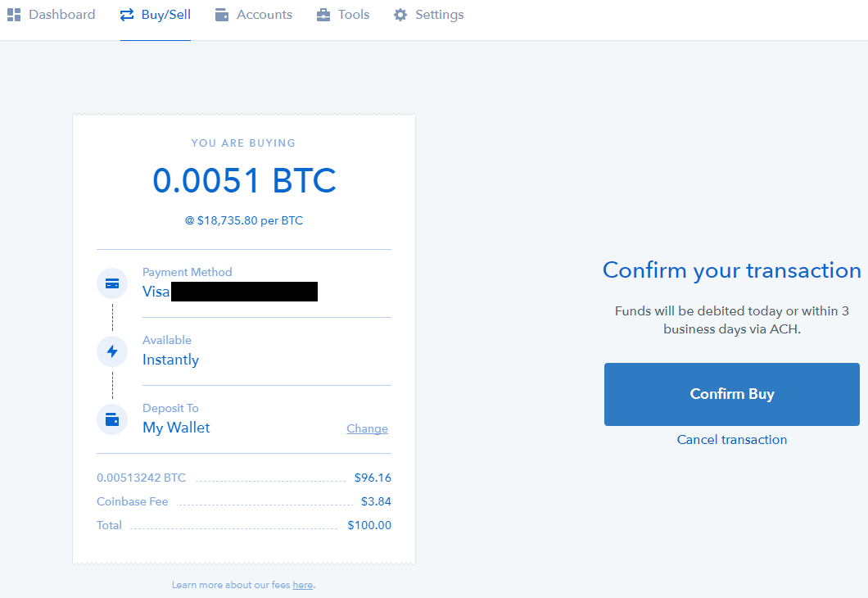The width and height of the screenshot is (868, 598).
Task: Click the 0.0051 BTC amount
Action: pos(244,180)
